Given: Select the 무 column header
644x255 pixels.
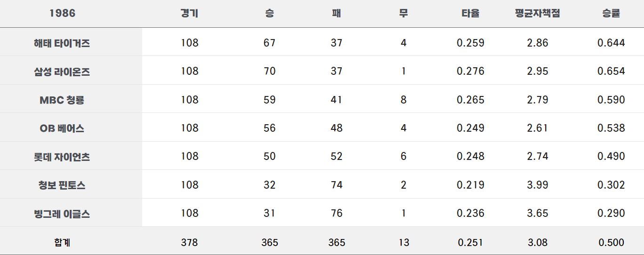Looking at the screenshot, I should [403, 13].
